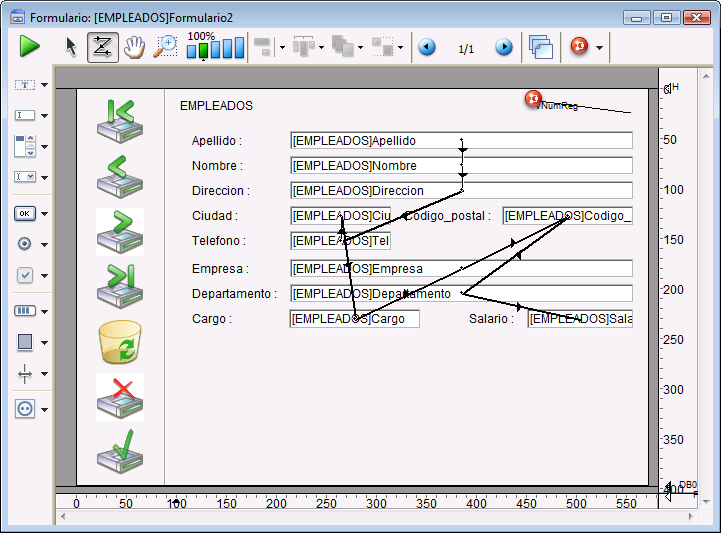The image size is (721, 533).
Task: Go to previous form page
Action: point(427,47)
